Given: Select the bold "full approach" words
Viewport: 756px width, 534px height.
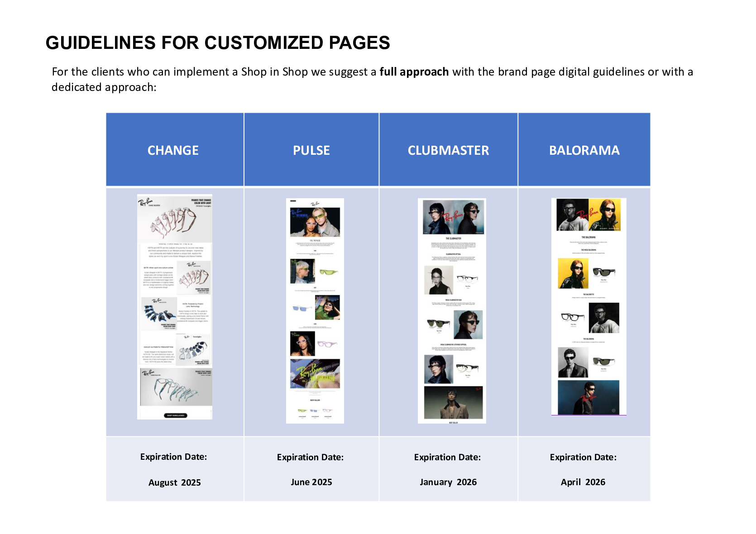Looking at the screenshot, I should point(414,72).
